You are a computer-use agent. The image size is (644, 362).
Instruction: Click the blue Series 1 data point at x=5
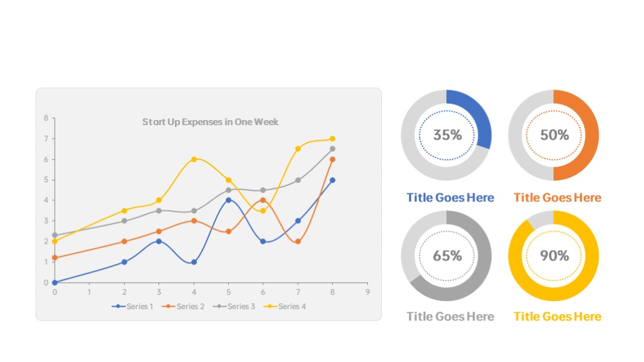click(228, 200)
